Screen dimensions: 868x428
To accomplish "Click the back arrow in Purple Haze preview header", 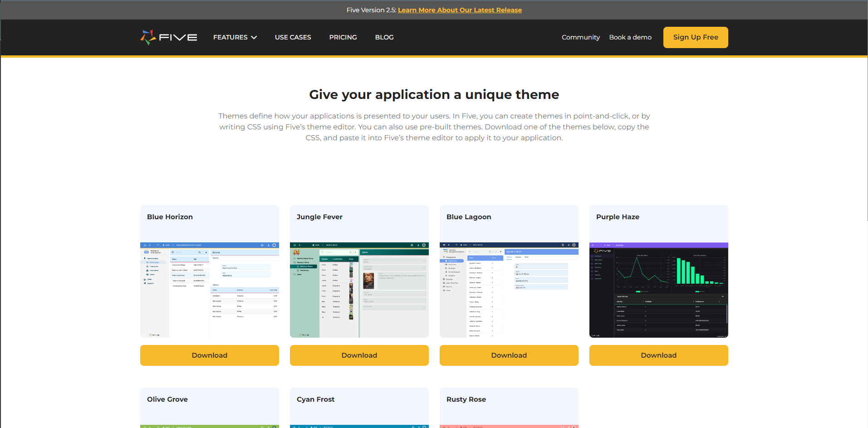I will tap(597, 245).
